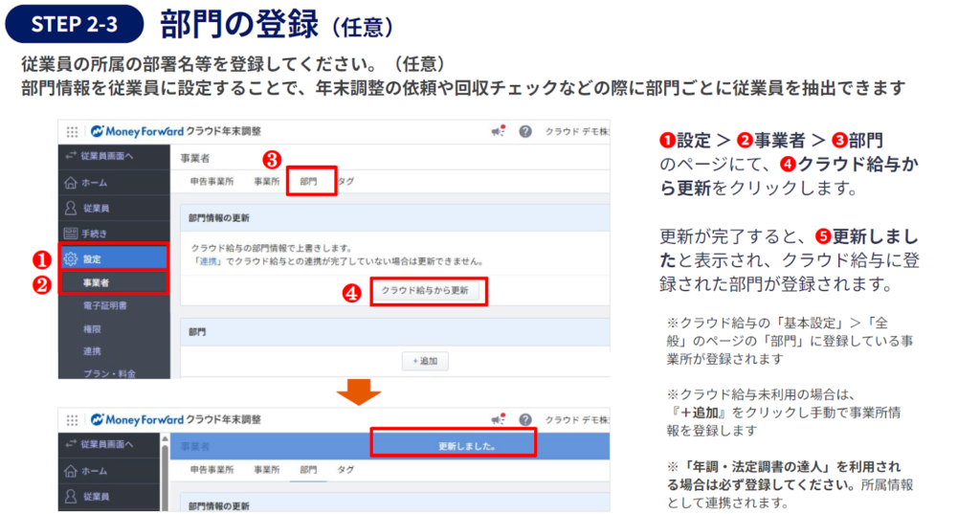
Task: Open 権限 in the sidebar submenu
Action: (92, 328)
